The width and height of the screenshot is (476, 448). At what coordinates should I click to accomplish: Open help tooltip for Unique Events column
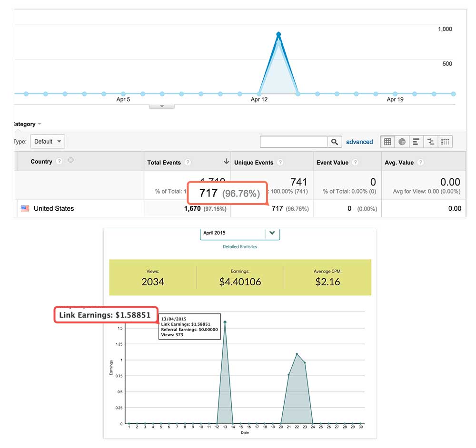281,162
